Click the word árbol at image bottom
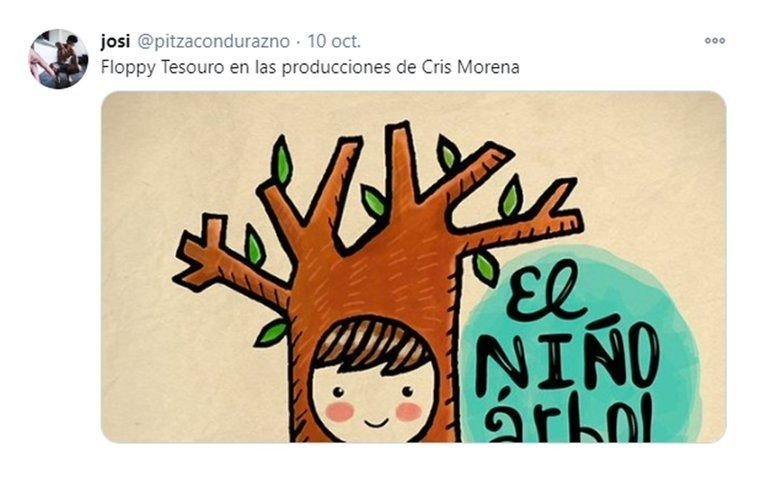 572,419
